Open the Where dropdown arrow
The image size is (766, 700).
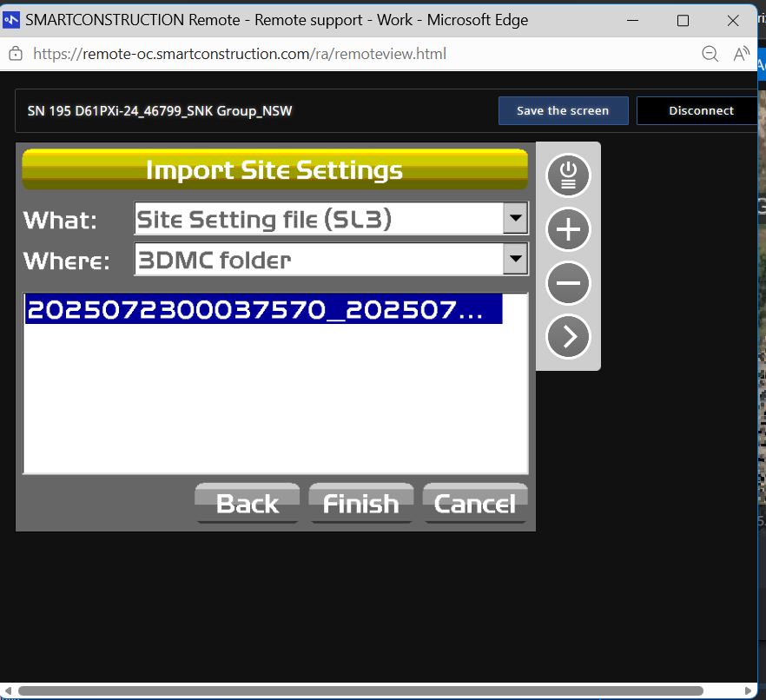point(515,259)
